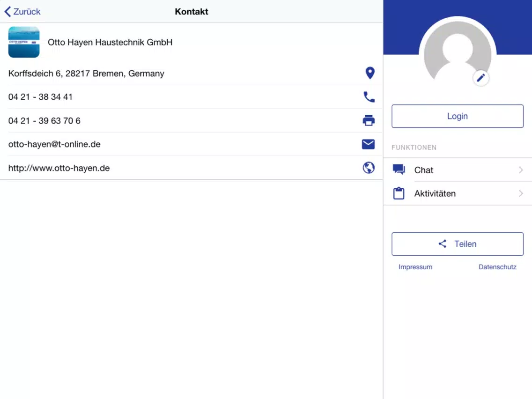Click the Teilen share button
Viewport: 532px width, 399px height.
click(x=458, y=244)
